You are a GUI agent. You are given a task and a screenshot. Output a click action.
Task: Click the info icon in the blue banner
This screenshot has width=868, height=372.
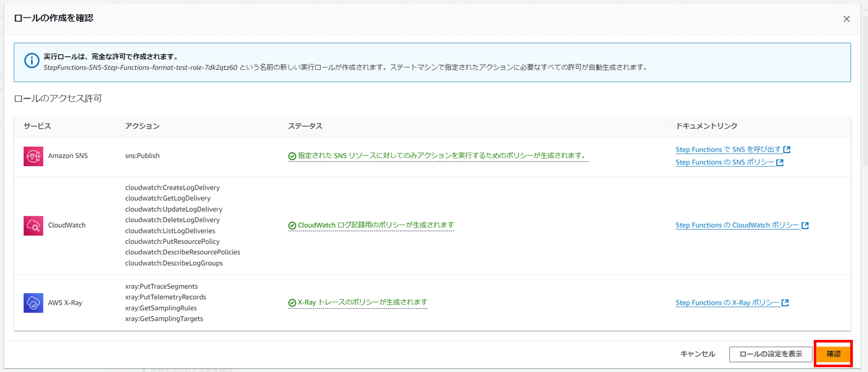tap(32, 61)
